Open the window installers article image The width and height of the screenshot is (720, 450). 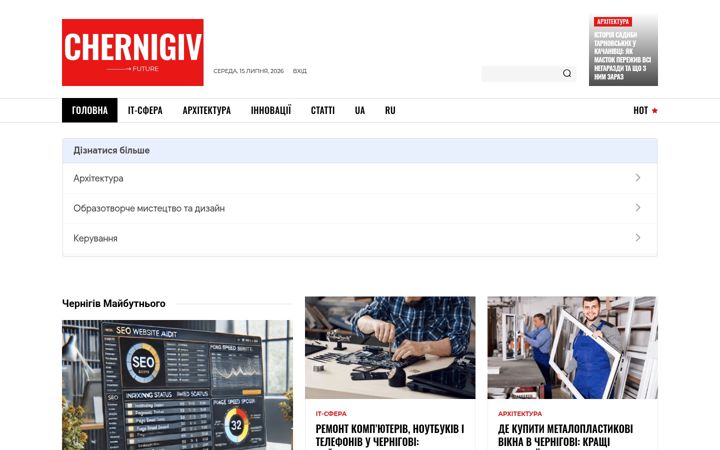tap(573, 348)
